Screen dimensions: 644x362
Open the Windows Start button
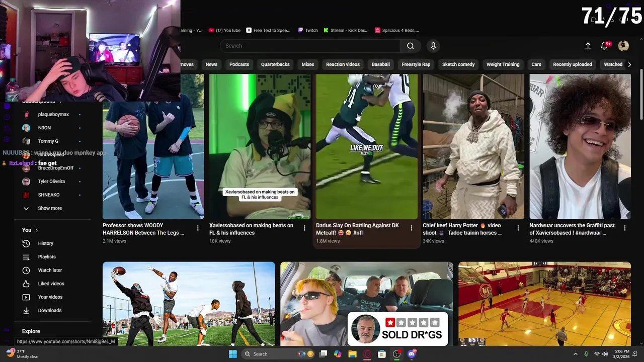pos(233,354)
